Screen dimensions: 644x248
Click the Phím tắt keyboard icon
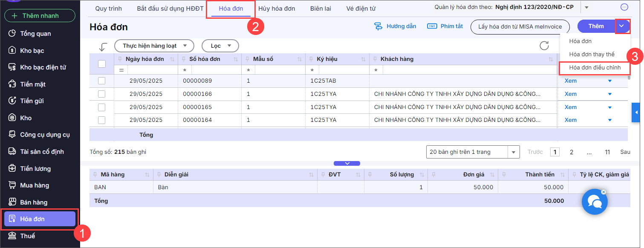tap(432, 26)
